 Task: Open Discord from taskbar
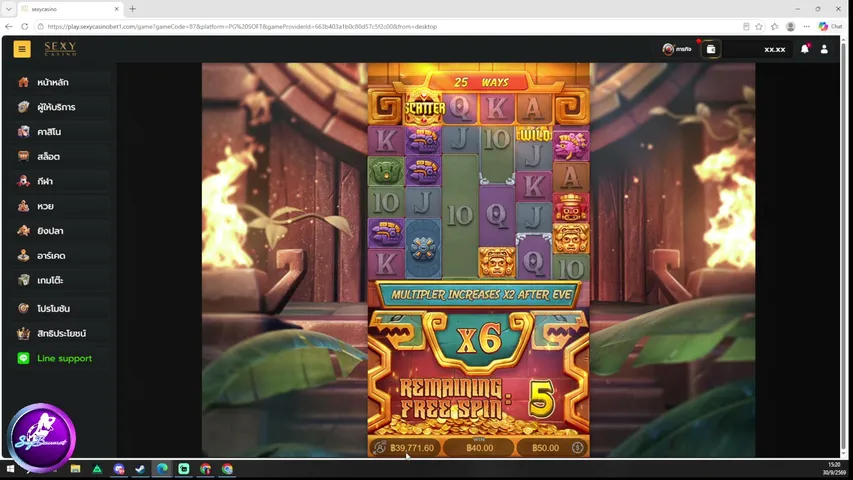(119, 469)
